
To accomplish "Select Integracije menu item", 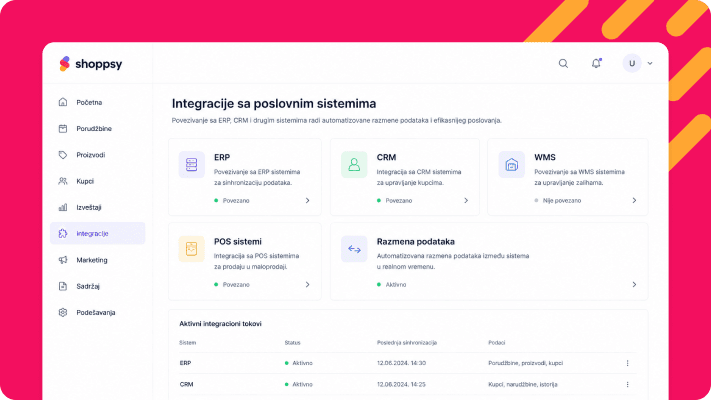I will [97, 234].
